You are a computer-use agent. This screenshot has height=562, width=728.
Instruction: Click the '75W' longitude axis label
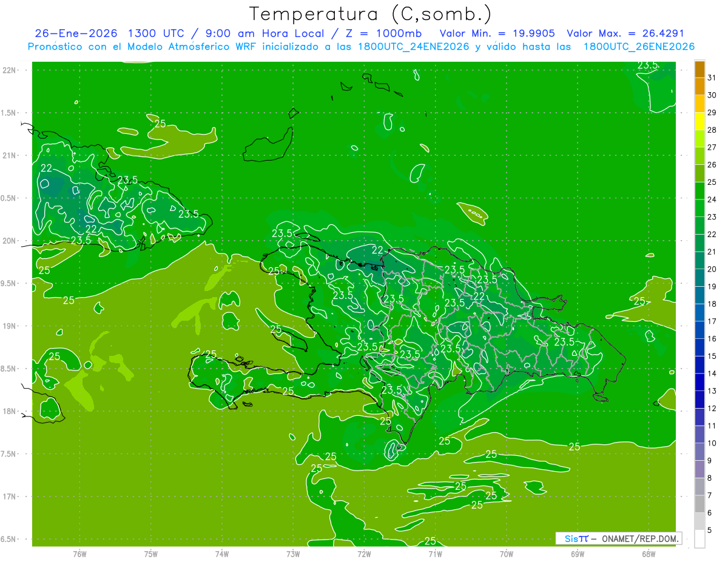[x=151, y=554]
